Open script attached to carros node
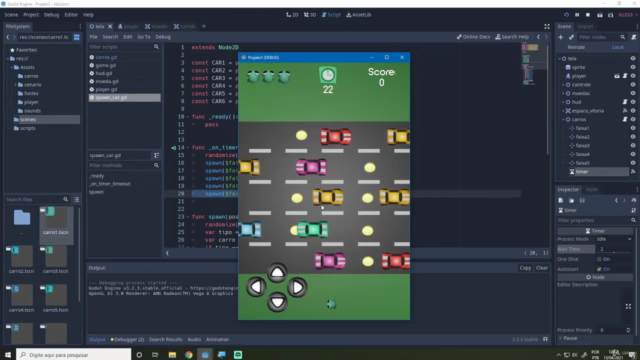Viewport: 640px width, 360px height. [625, 119]
